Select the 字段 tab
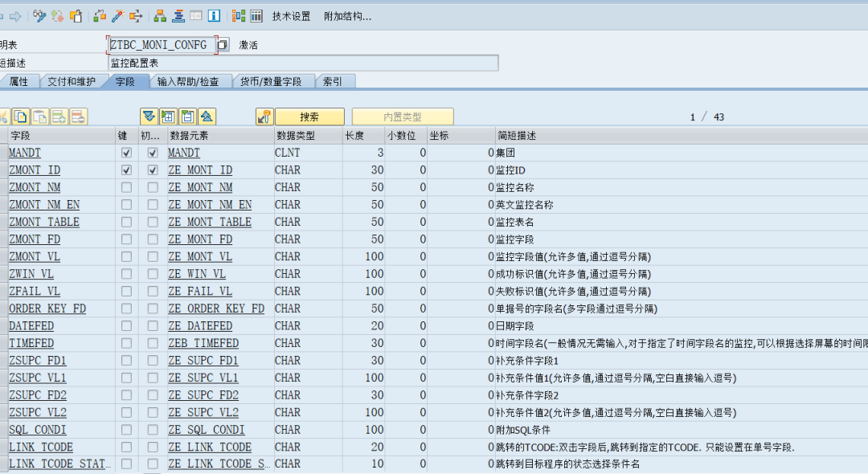 (125, 81)
